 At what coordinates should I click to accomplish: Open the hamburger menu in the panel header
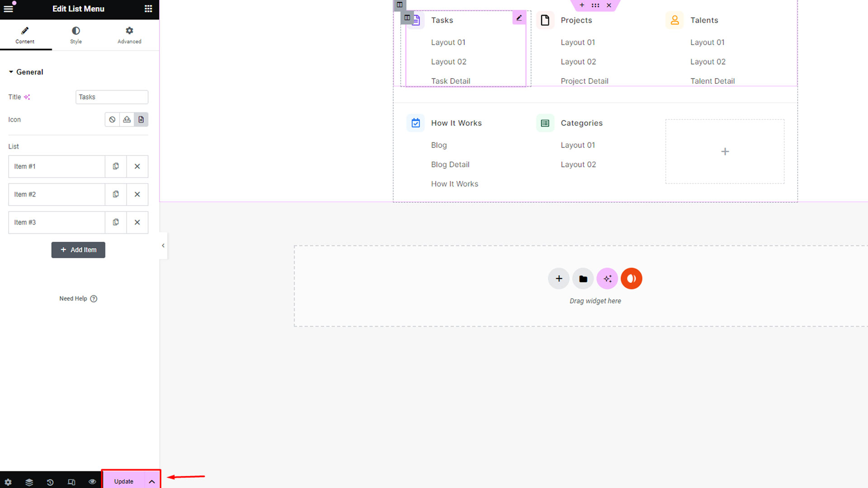point(9,9)
